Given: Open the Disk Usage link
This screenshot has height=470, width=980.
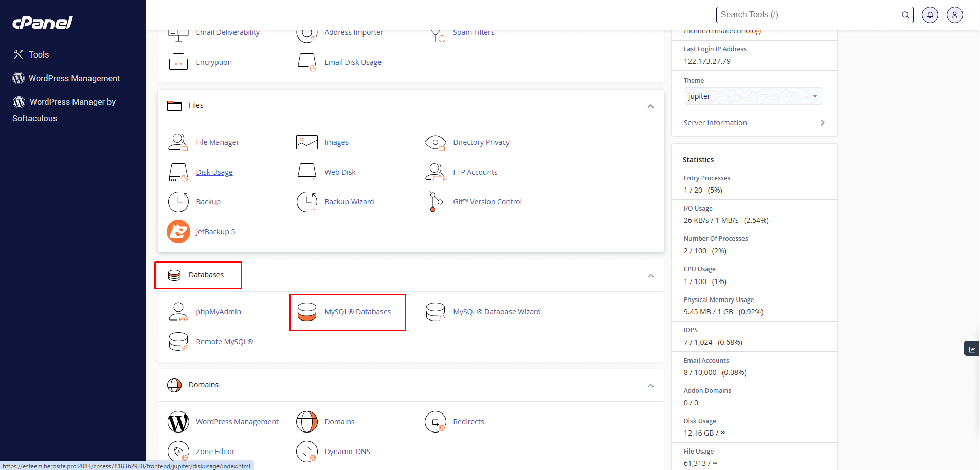Looking at the screenshot, I should pyautogui.click(x=214, y=172).
